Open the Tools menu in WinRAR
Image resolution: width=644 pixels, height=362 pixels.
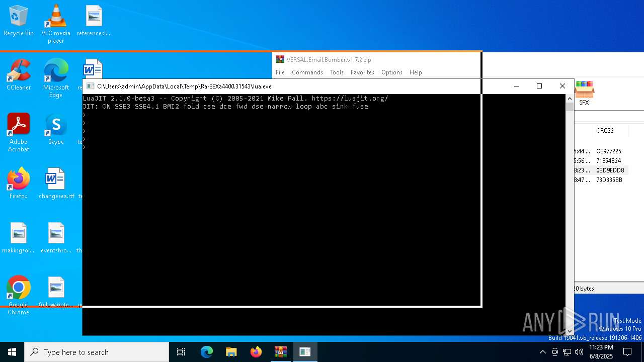click(x=337, y=72)
